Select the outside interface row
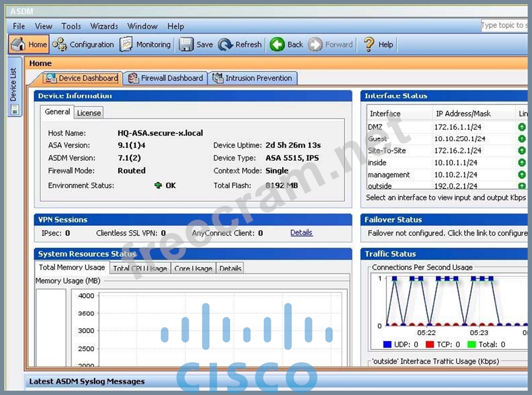The height and width of the screenshot is (395, 532). tap(425, 186)
